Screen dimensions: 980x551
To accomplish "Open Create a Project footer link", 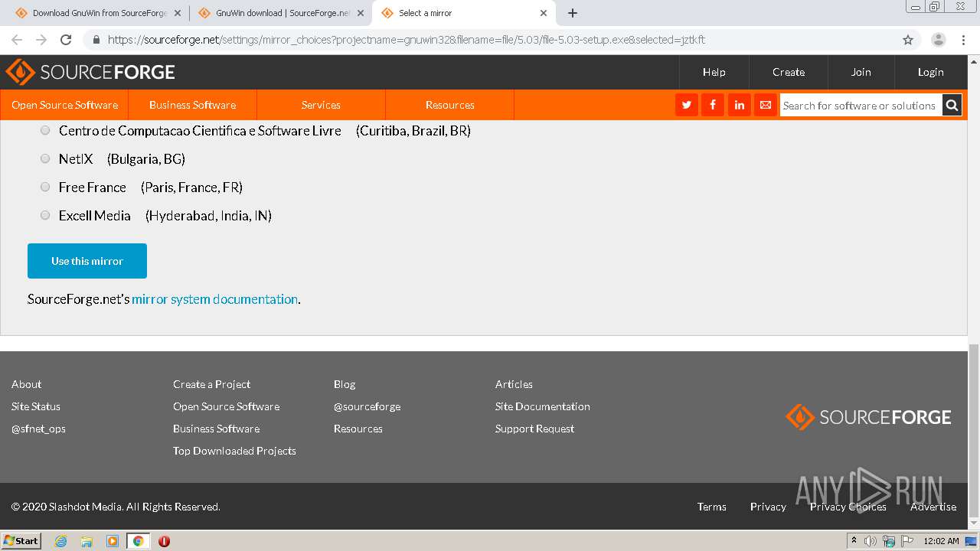I will tap(211, 384).
